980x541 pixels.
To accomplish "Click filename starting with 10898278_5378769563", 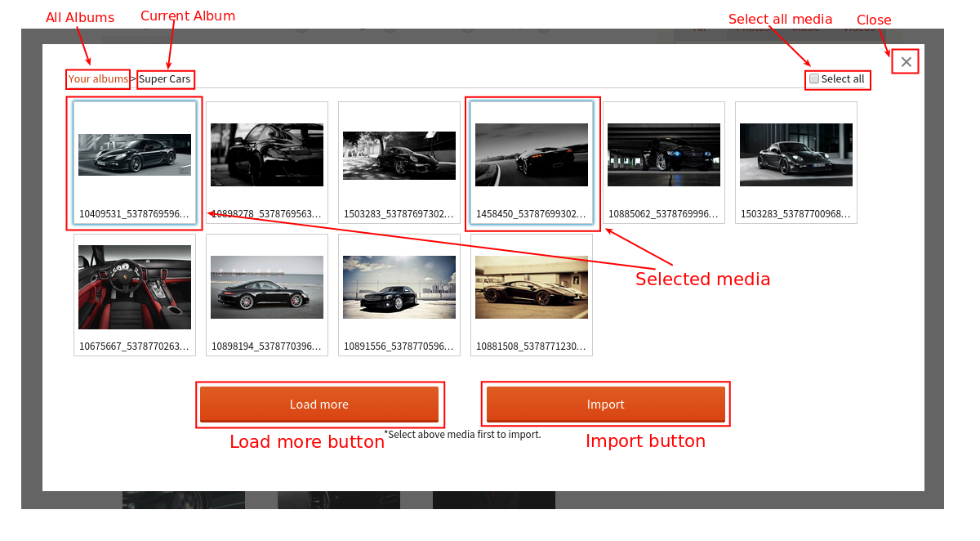I will coord(266,214).
